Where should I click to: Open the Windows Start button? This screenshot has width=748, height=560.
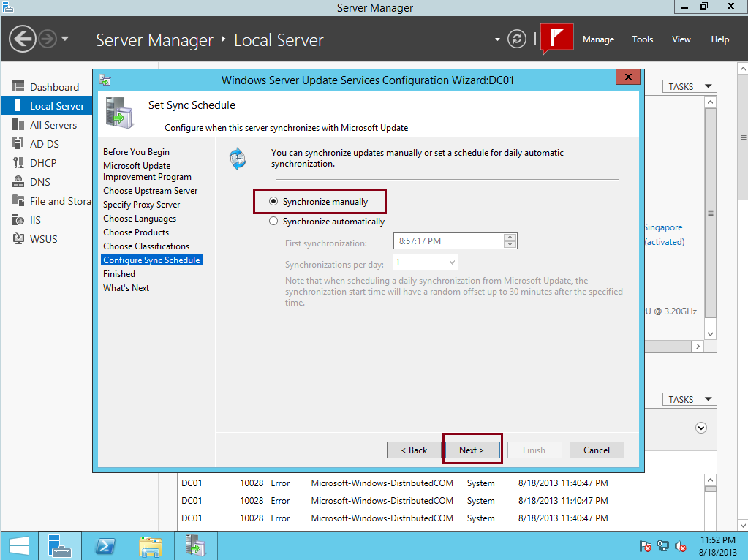[x=19, y=546]
